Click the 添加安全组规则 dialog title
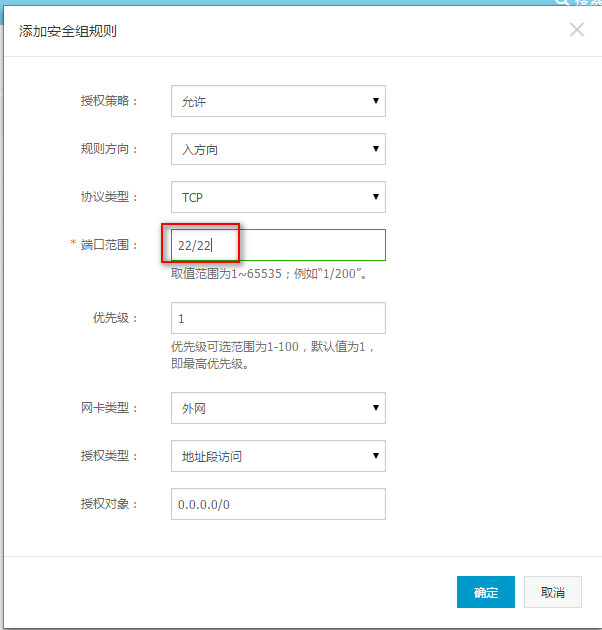The height and width of the screenshot is (630, 602). (67, 31)
